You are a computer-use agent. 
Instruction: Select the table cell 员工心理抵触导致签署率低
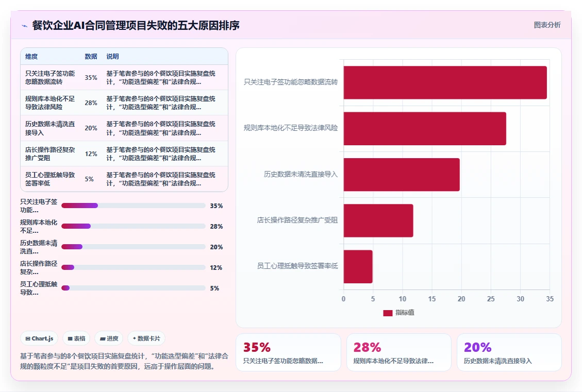[50, 179]
